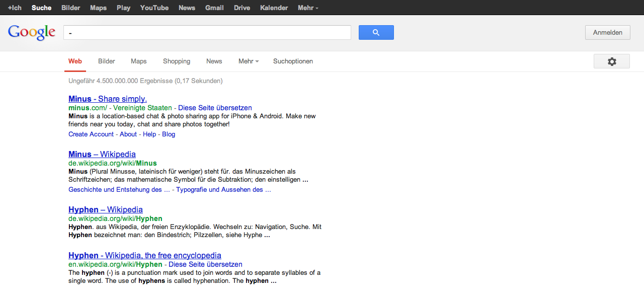Click 'Diese Seite übersetzen' next to minus.com
The width and height of the screenshot is (644, 298).
click(x=215, y=108)
